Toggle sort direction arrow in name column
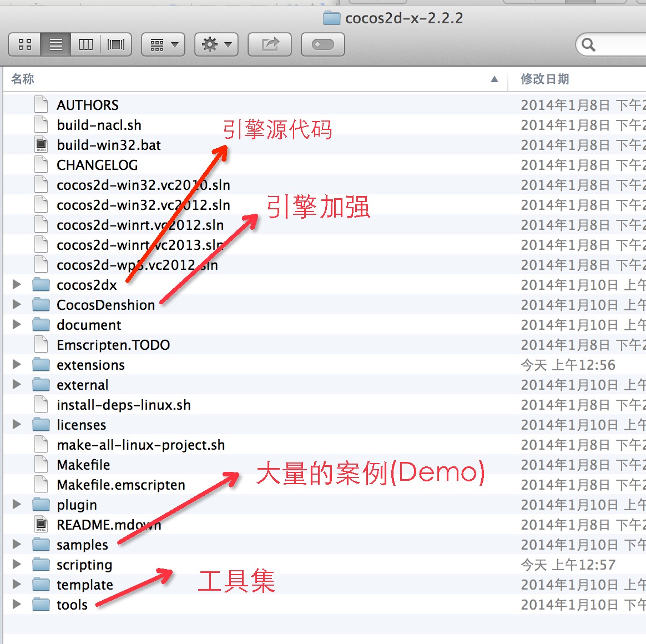Viewport: 646px width, 644px height. click(494, 79)
